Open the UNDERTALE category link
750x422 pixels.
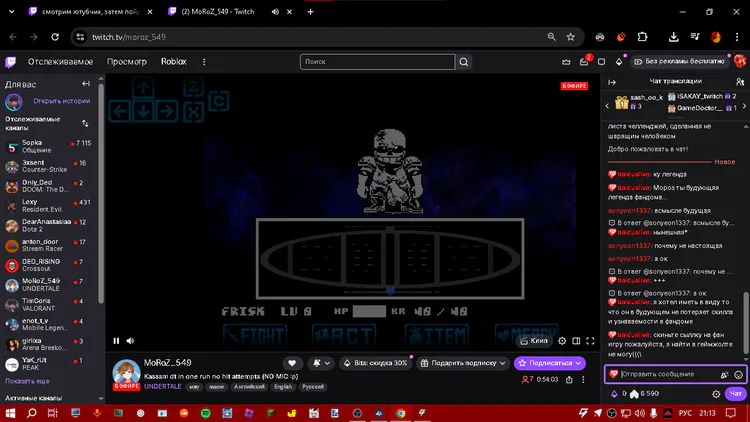[163, 386]
